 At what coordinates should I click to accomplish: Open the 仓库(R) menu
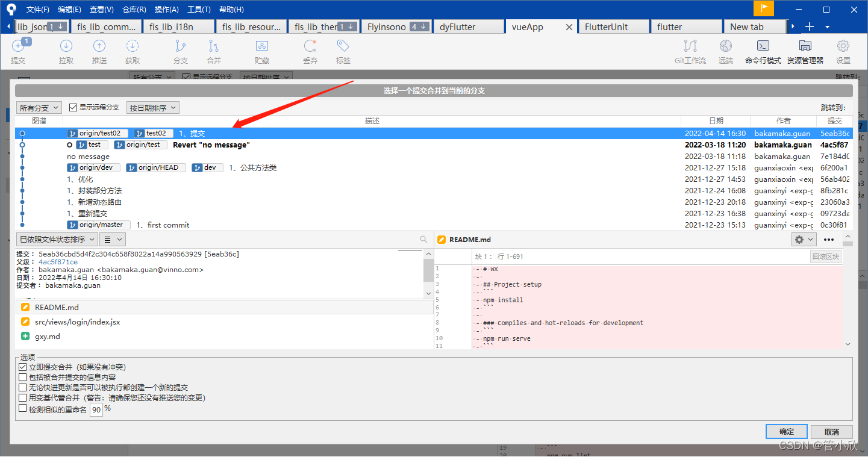coord(134,9)
